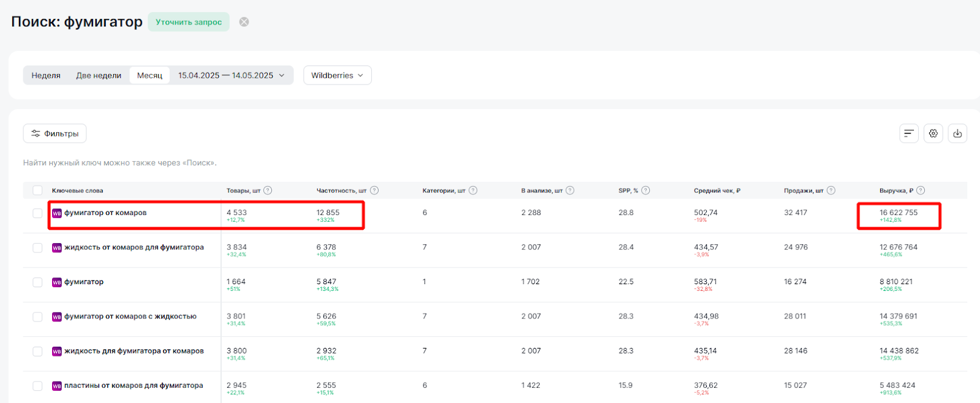Open the date range dropdown 15.04.2025 — 14.05.2025
980x403 pixels.
click(x=231, y=75)
